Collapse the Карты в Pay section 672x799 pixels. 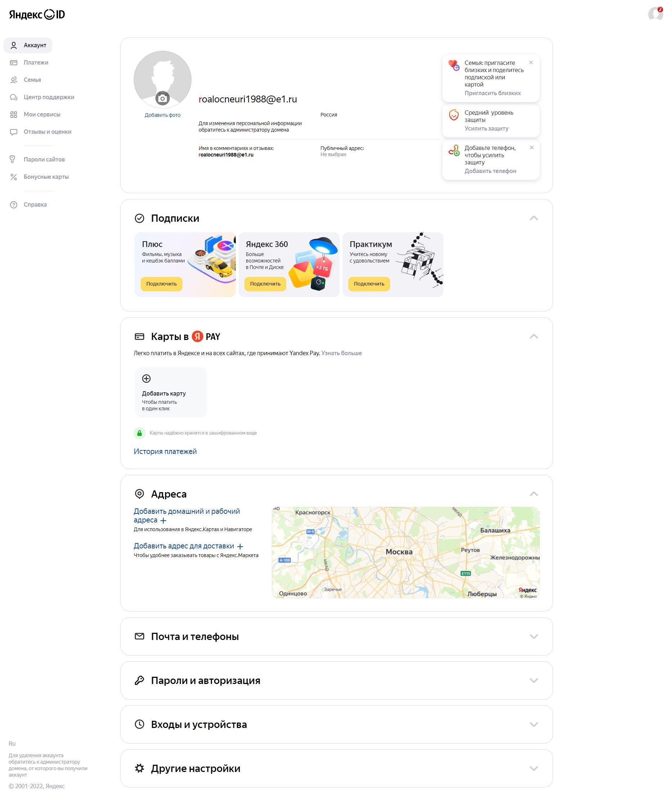click(533, 336)
